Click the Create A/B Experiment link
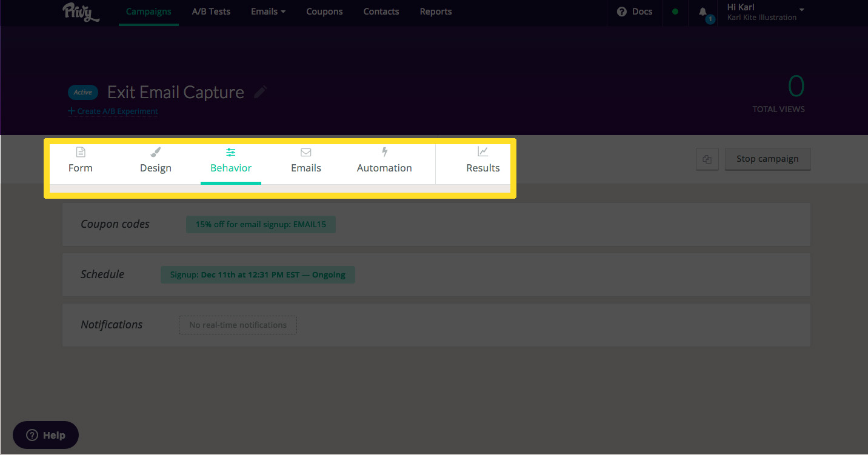The width and height of the screenshot is (868, 455). 113,111
